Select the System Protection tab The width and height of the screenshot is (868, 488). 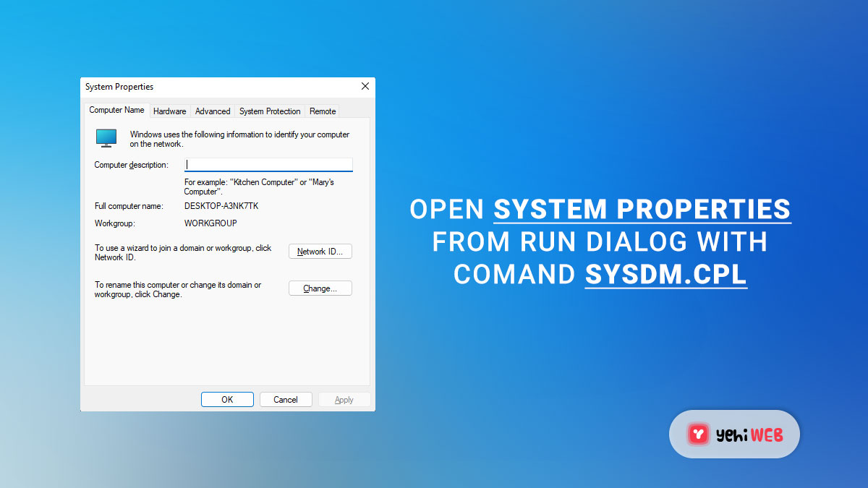[x=270, y=111]
